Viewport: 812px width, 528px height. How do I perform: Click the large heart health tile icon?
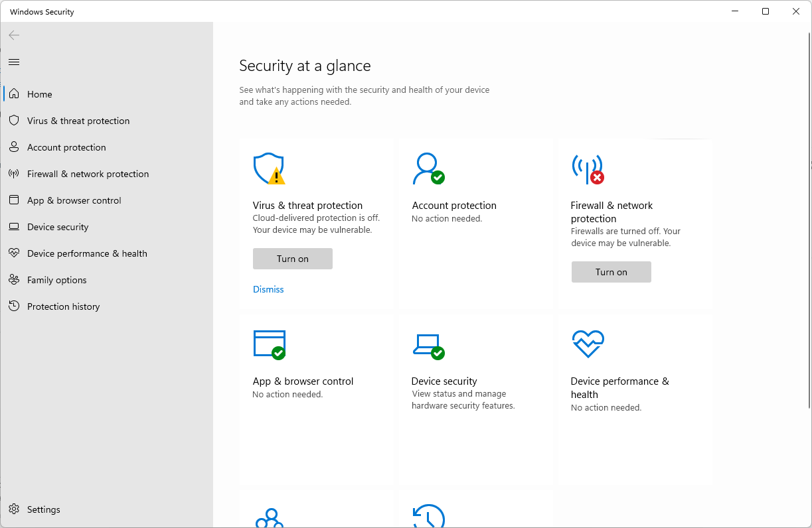(x=588, y=344)
